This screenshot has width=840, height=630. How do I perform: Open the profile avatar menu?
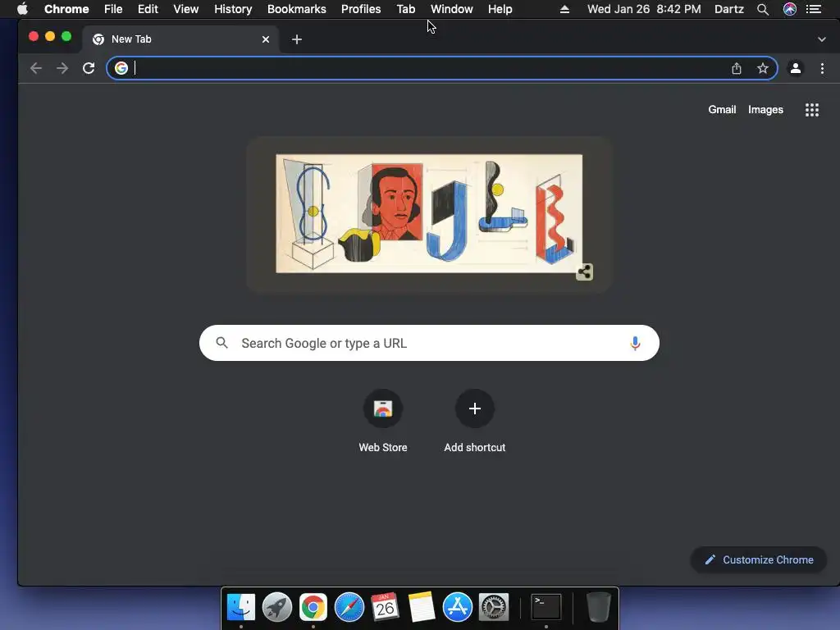coord(796,68)
